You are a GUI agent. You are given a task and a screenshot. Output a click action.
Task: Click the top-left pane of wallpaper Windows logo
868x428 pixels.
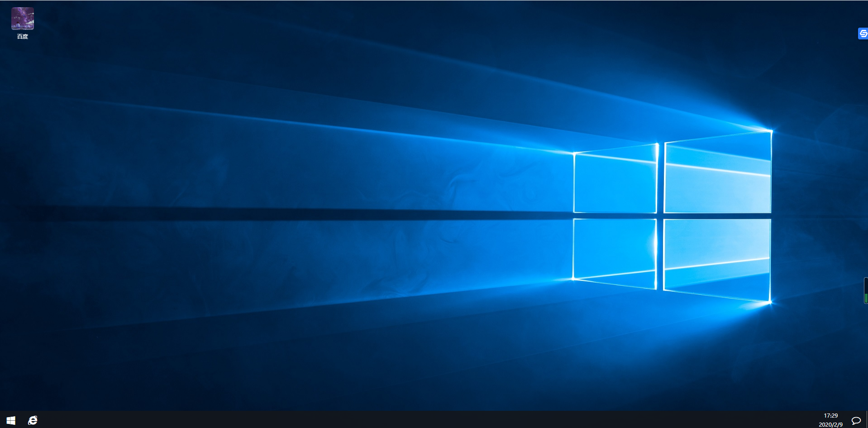(x=615, y=181)
